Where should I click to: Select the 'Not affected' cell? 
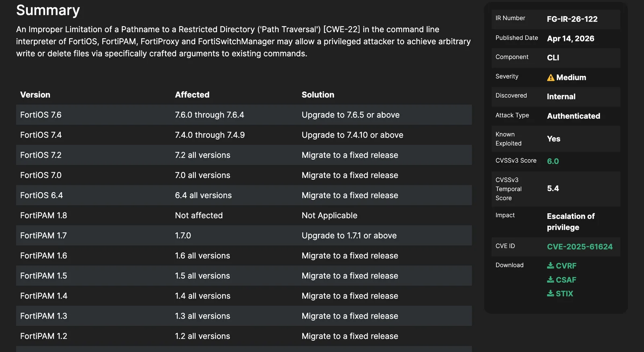pyautogui.click(x=199, y=216)
